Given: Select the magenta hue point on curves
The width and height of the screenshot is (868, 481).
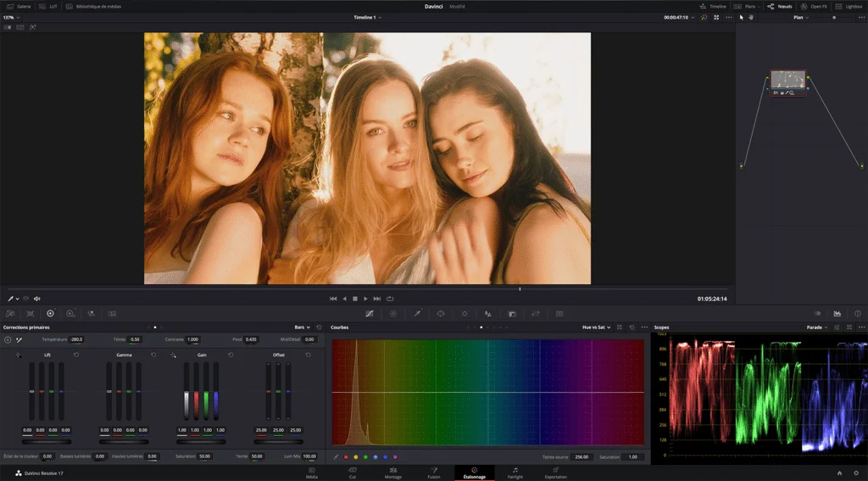Looking at the screenshot, I should (395, 457).
